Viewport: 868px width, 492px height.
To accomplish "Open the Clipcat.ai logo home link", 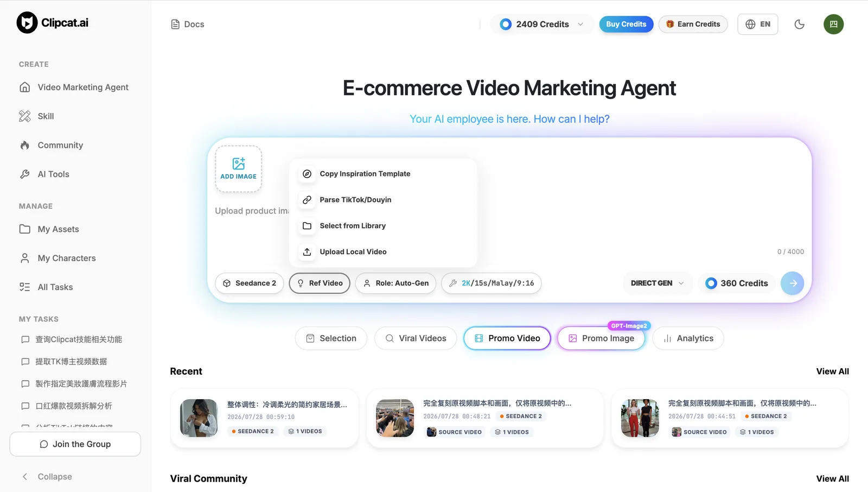I will (x=52, y=23).
